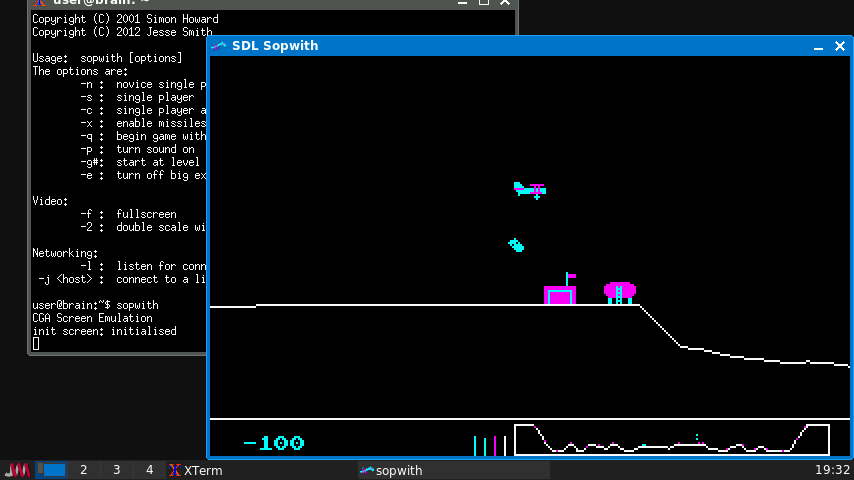Click the sopwith plane icon in taskbar

(x=366, y=470)
